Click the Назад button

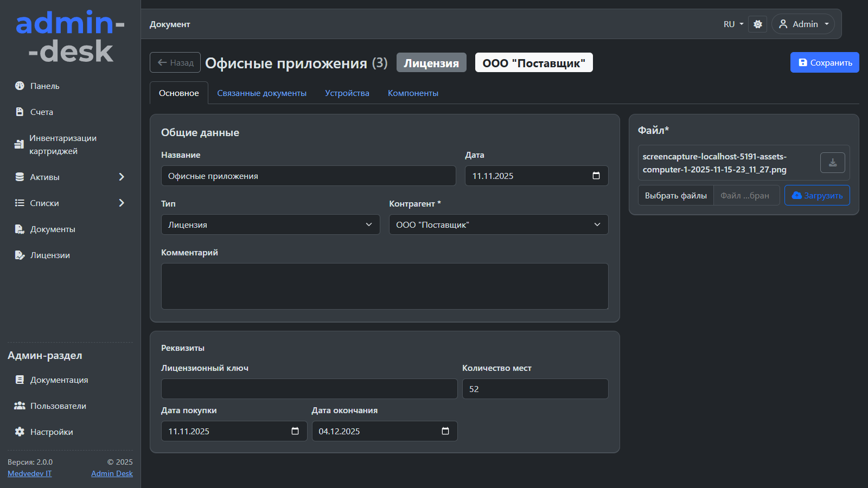(175, 62)
